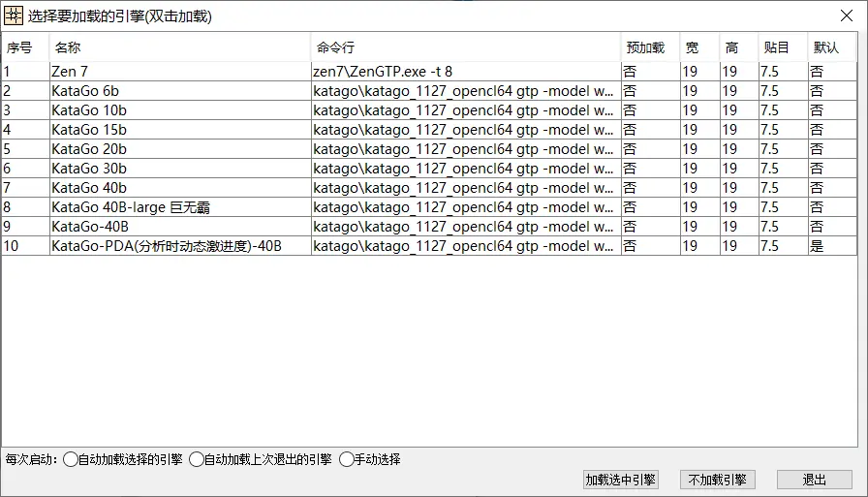Click the 加载选中引擎 button
Screen dimensions: 868x497
tap(620, 480)
